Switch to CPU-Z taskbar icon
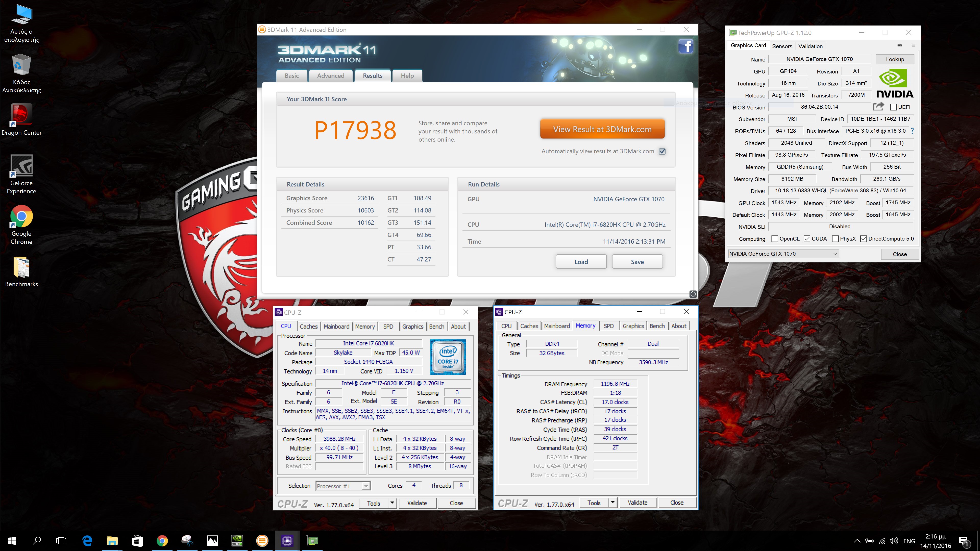This screenshot has height=551, width=980. pos(287,541)
